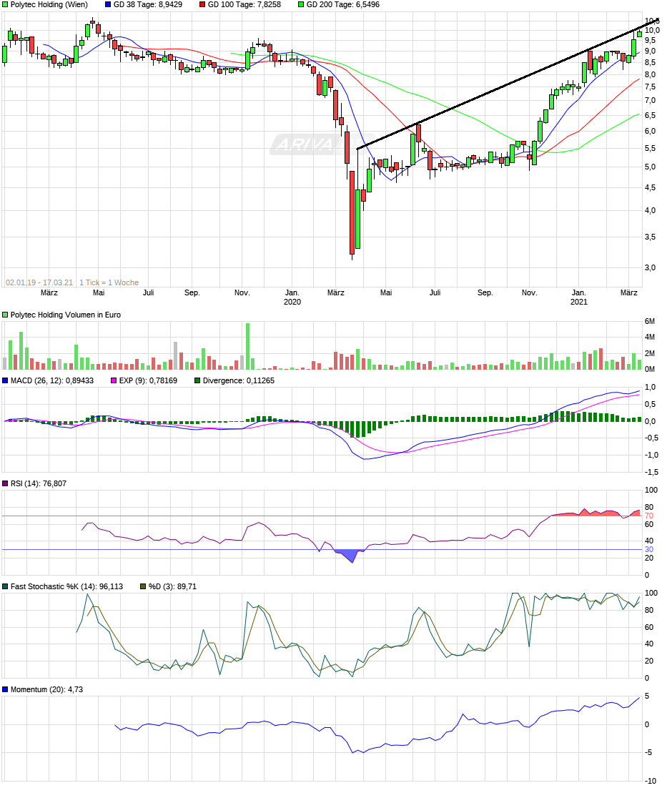Click the date range '02.01.19 - 17.03.21'
672x788 pixels.
pyautogui.click(x=39, y=283)
